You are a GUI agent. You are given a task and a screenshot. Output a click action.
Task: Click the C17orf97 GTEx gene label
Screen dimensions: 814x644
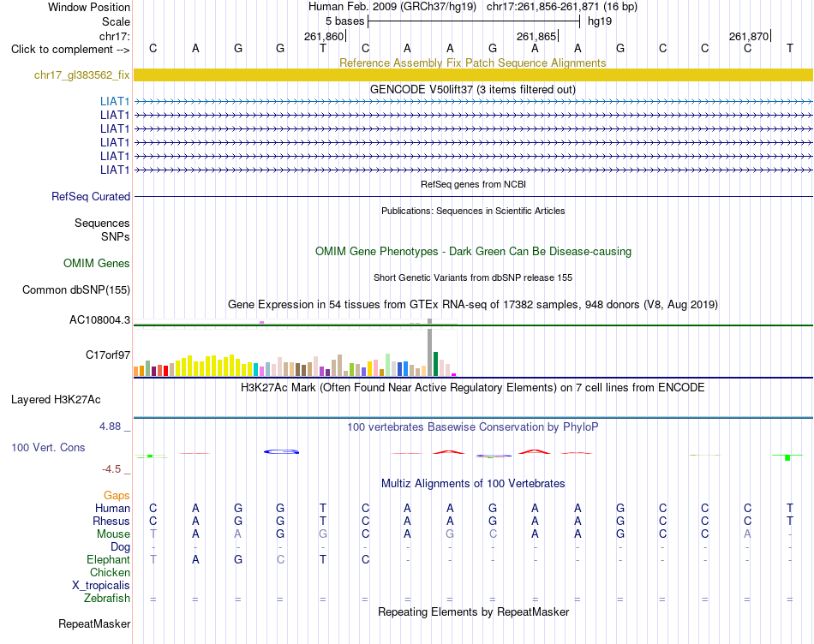coord(107,355)
